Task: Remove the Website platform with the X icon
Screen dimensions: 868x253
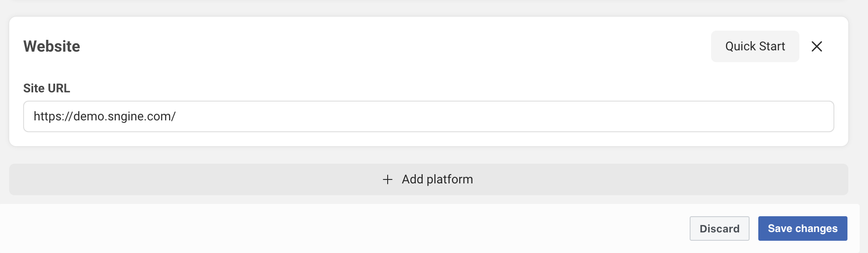Action: [x=816, y=46]
